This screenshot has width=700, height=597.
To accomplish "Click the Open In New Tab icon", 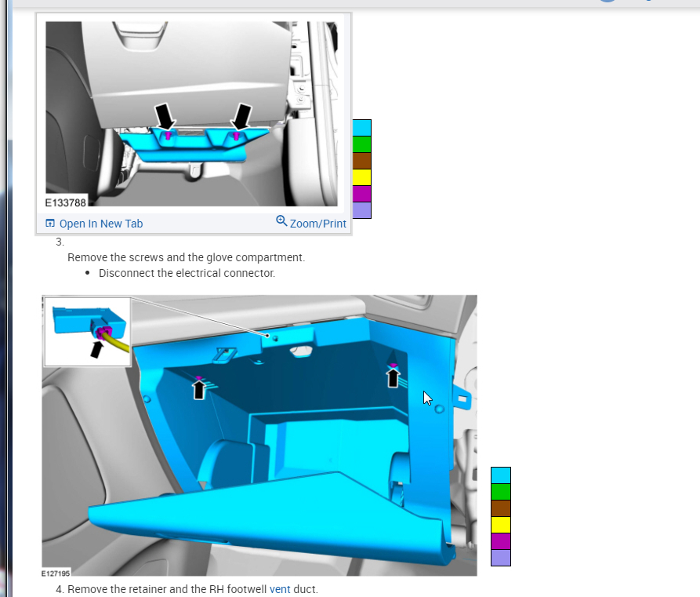I will [x=50, y=223].
